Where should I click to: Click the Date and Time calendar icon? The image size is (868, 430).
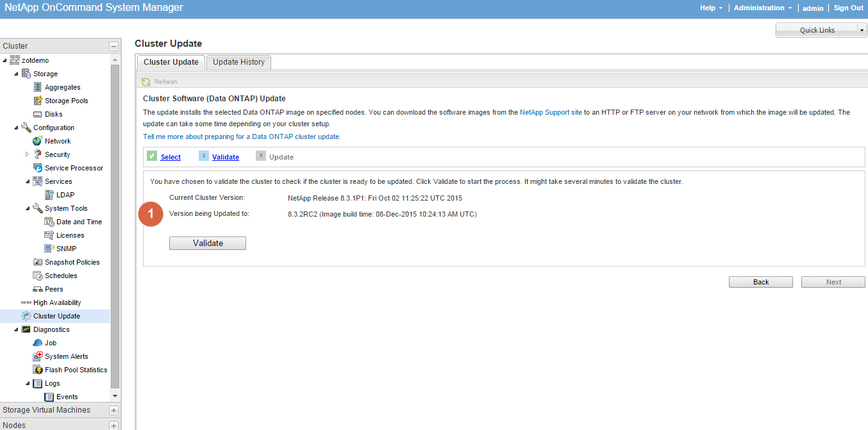pyautogui.click(x=49, y=222)
